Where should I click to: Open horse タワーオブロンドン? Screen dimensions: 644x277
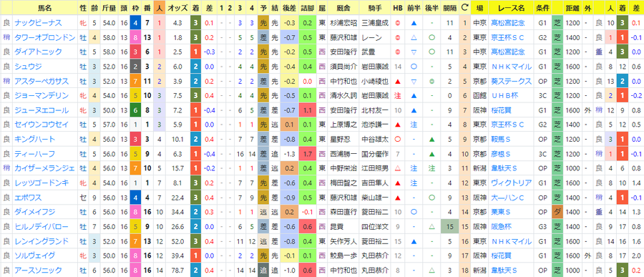[45, 37]
